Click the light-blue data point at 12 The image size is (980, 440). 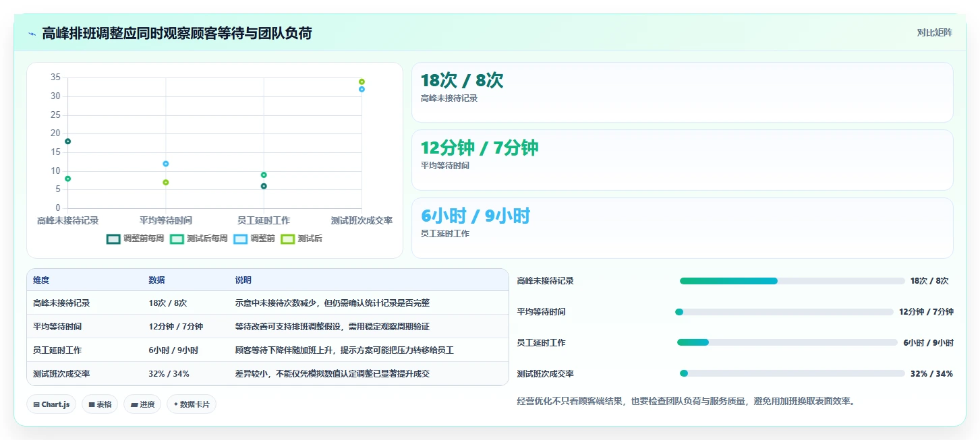165,164
